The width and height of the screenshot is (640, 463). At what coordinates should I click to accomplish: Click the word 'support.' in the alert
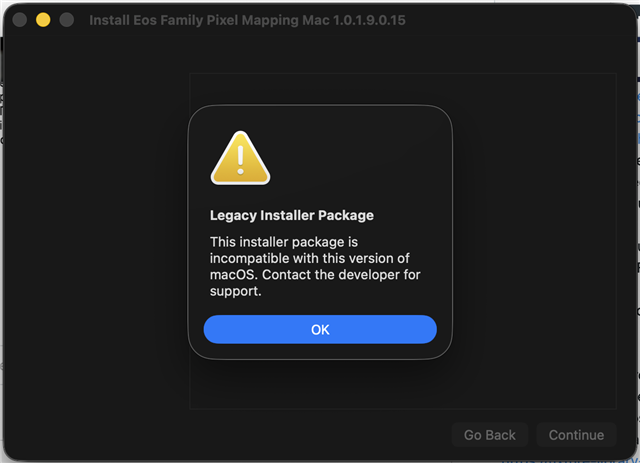coord(235,292)
